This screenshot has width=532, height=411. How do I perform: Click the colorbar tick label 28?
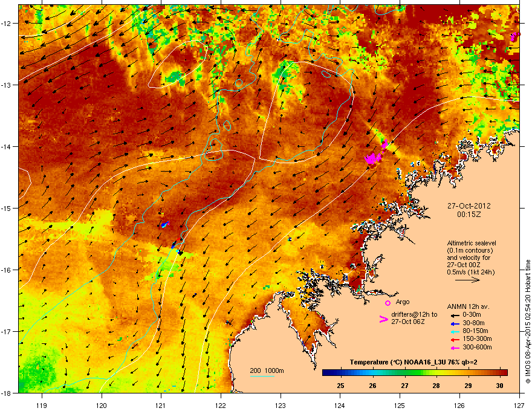[x=436, y=386]
